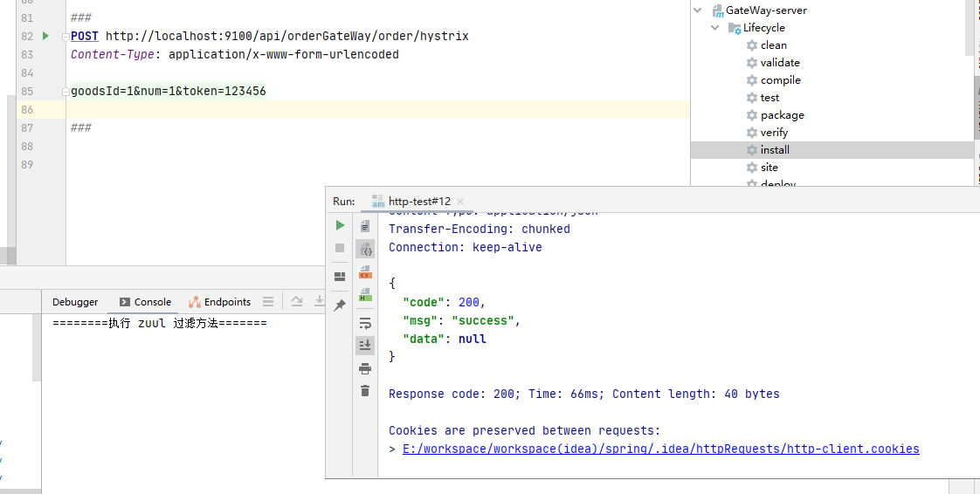Viewport: 980px width, 494px height.
Task: Switch to the Endpoints tab
Action: tap(219, 302)
